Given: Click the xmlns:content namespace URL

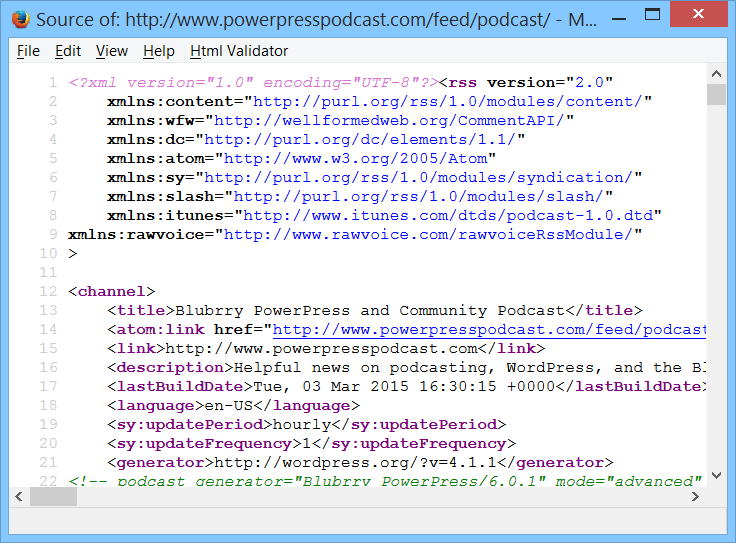Looking at the screenshot, I should [448, 101].
